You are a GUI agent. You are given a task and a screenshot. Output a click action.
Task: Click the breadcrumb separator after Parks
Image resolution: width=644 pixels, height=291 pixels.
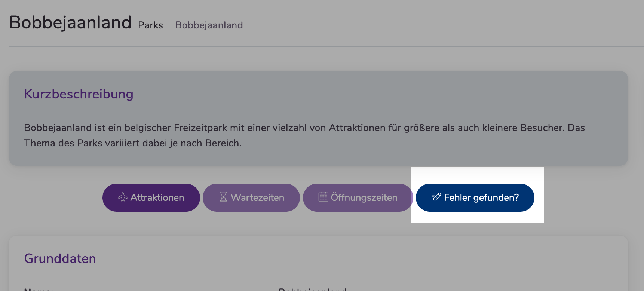[169, 26]
